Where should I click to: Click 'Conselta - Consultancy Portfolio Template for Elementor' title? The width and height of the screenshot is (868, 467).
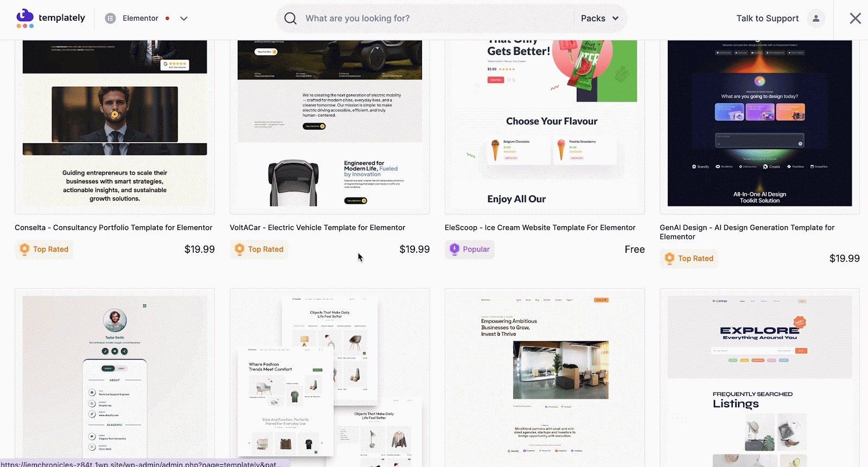113,228
